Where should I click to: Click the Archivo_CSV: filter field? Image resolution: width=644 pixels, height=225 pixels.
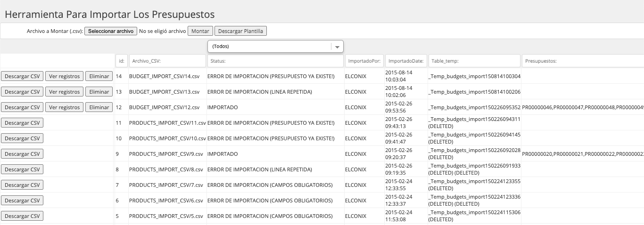167,61
